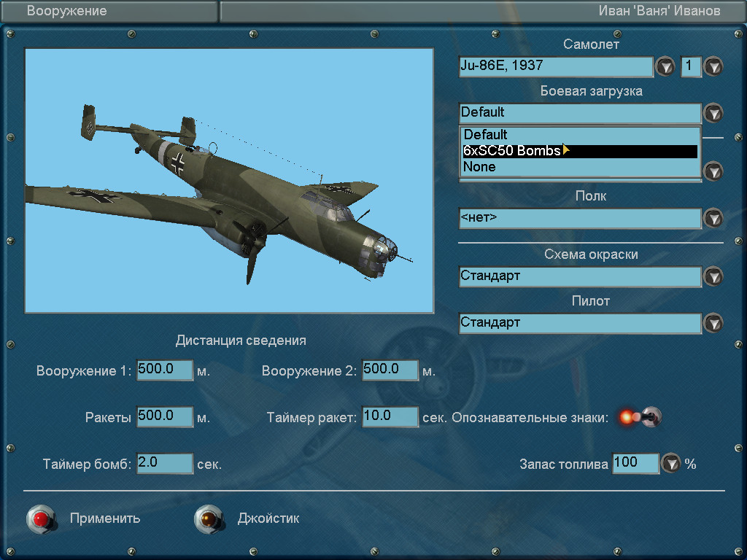The height and width of the screenshot is (560, 747).
Task: Open the Запас топлива dropdown arrow
Action: 671,463
